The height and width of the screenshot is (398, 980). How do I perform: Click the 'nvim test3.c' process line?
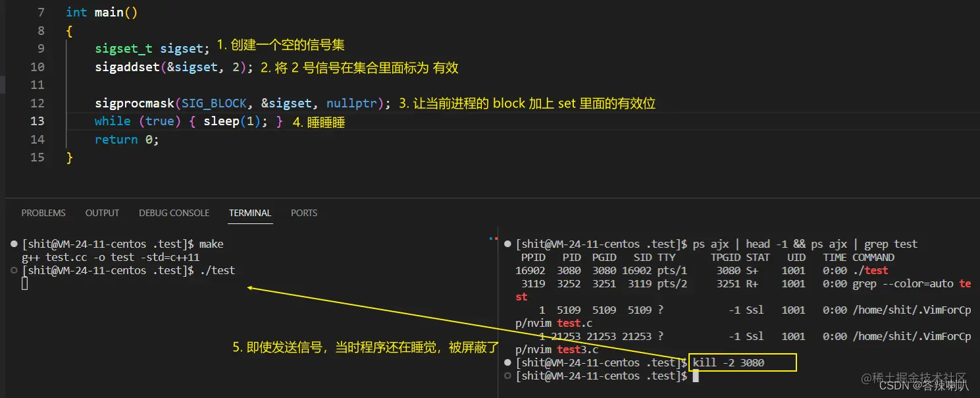coord(743,343)
